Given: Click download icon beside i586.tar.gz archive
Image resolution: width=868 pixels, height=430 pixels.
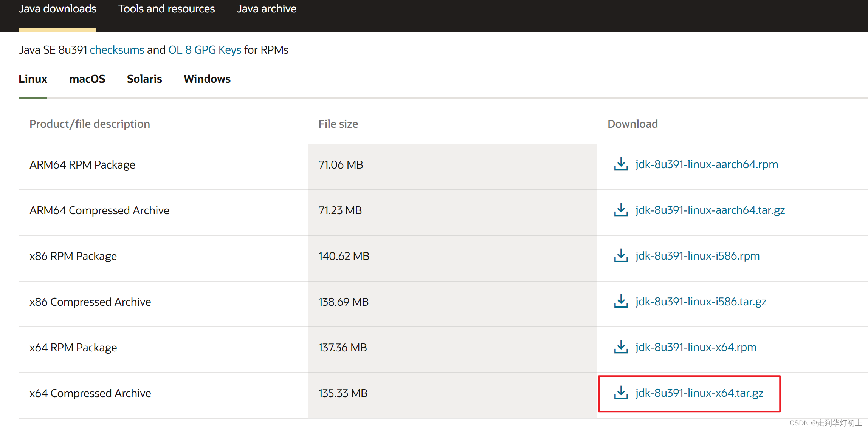Looking at the screenshot, I should 621,302.
